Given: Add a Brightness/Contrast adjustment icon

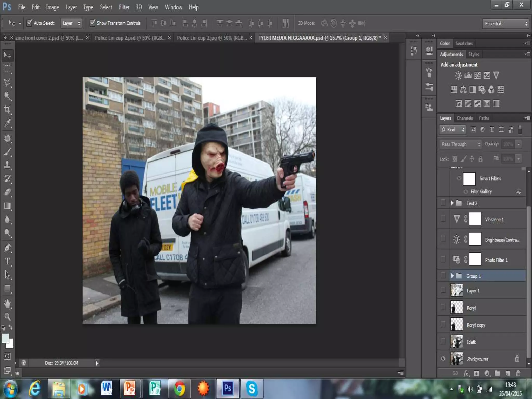Looking at the screenshot, I should pyautogui.click(x=458, y=76).
